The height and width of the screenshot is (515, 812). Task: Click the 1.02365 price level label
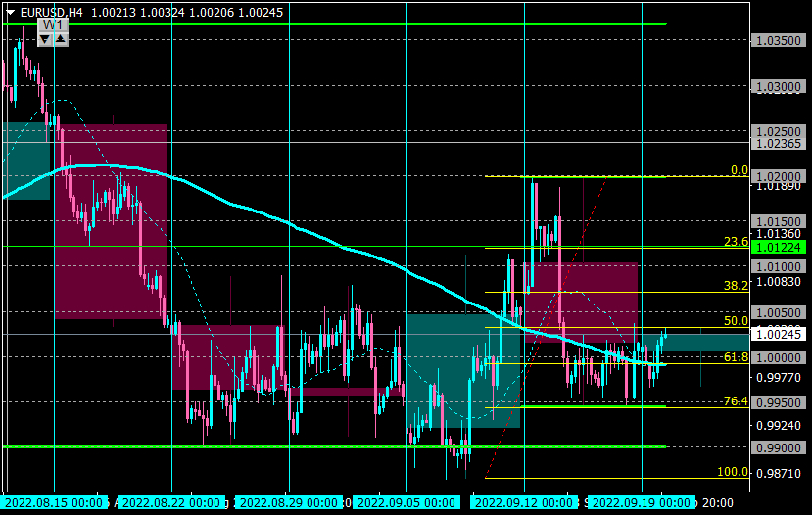coord(779,143)
